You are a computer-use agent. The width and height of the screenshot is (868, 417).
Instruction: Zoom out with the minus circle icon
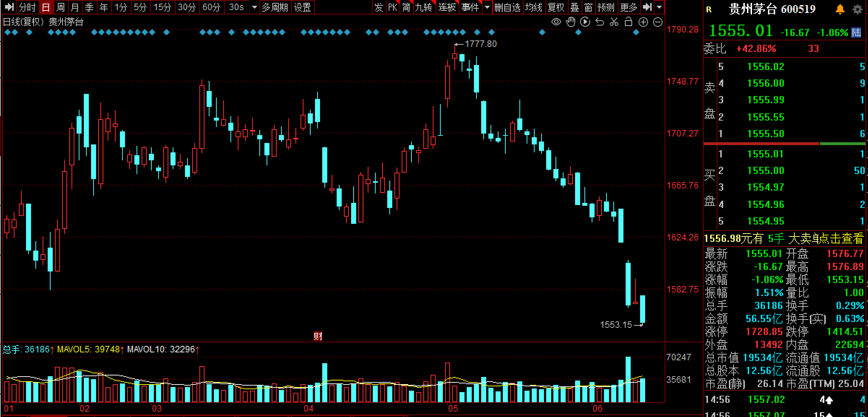point(658,22)
